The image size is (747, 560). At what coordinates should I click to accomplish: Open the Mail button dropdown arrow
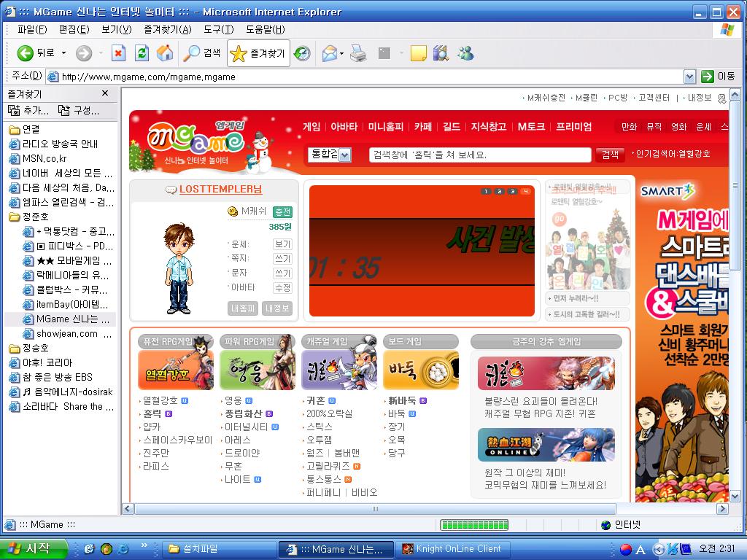[341, 52]
